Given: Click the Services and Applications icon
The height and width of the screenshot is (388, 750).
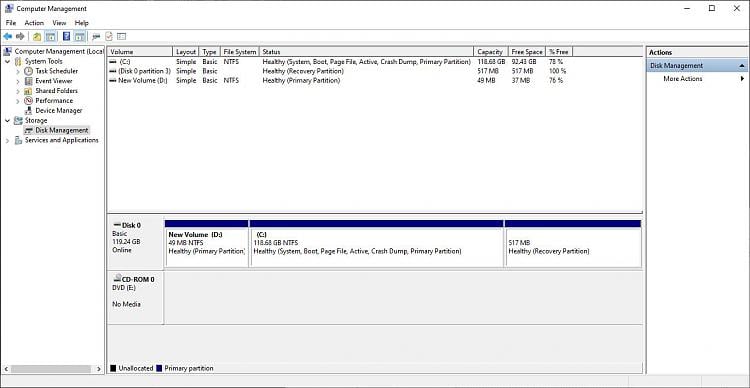Looking at the screenshot, I should (x=18, y=140).
